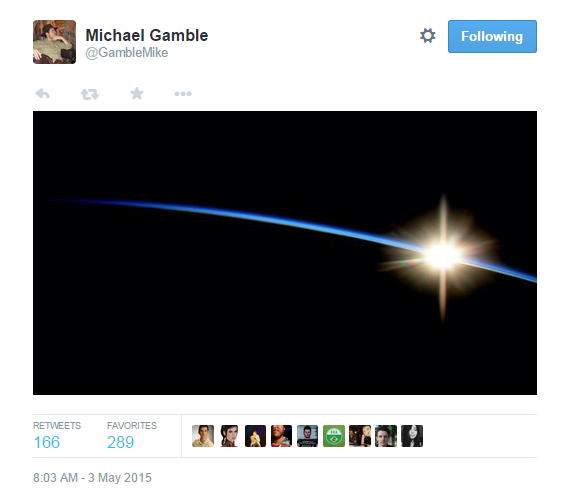Favorite the tweet with star icon
Viewport: 564px width, 503px height.
pos(137,94)
